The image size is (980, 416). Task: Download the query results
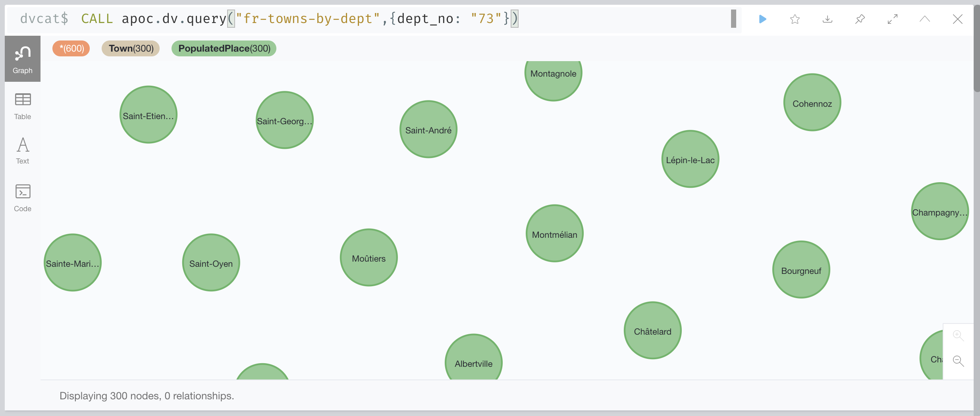827,19
